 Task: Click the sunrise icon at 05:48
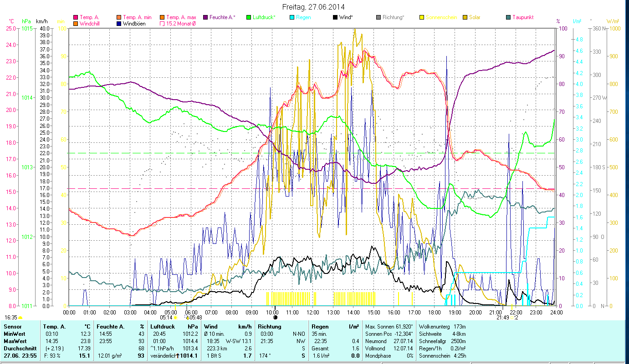coord(187,317)
